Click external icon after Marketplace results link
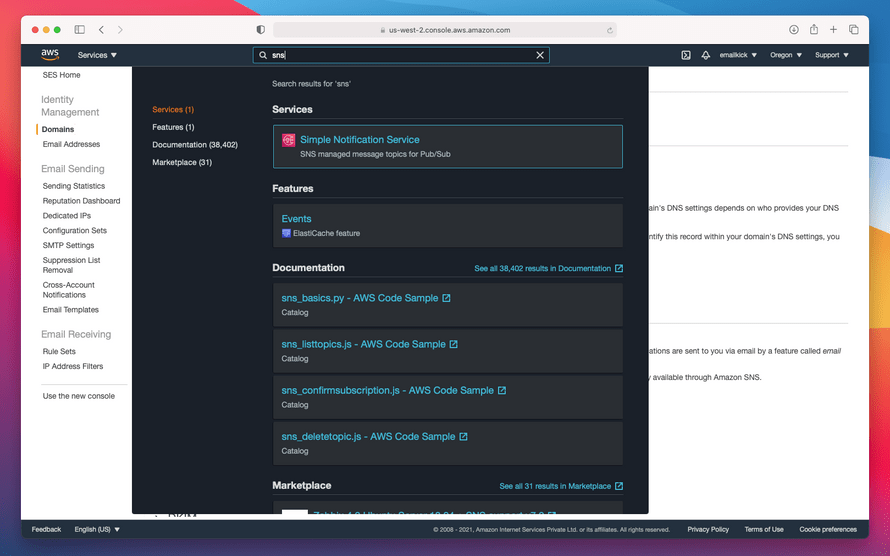The image size is (890, 556). (x=619, y=486)
